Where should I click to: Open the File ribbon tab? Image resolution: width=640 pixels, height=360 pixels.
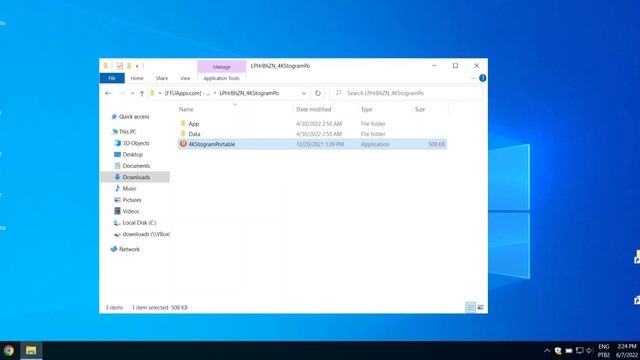tap(112, 78)
